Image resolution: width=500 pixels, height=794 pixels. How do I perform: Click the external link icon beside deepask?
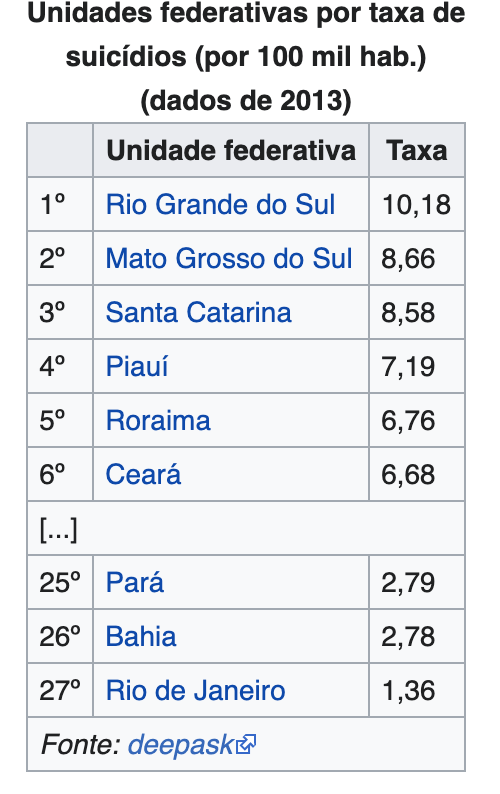247,744
